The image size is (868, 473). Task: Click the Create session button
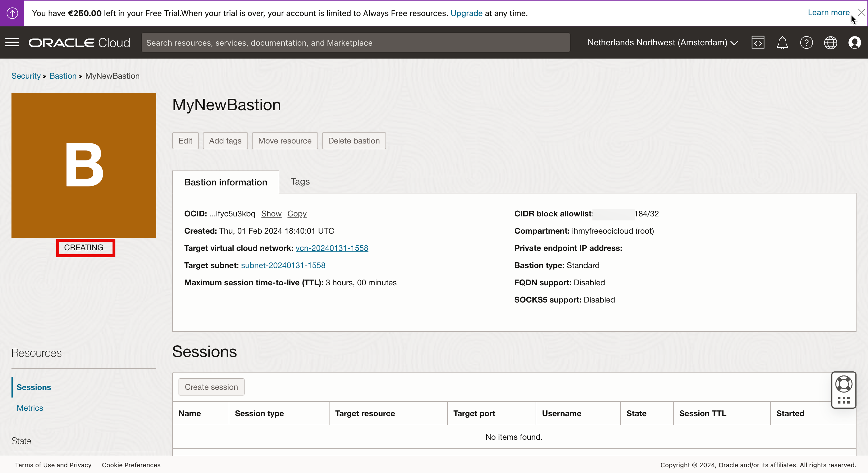pyautogui.click(x=211, y=387)
